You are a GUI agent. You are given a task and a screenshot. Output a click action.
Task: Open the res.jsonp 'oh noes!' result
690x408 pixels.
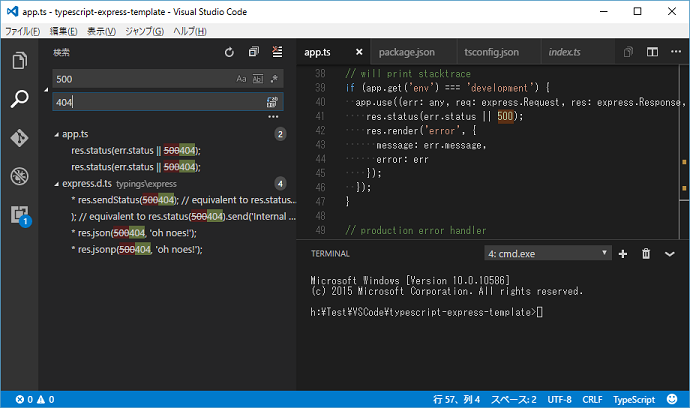click(x=137, y=250)
